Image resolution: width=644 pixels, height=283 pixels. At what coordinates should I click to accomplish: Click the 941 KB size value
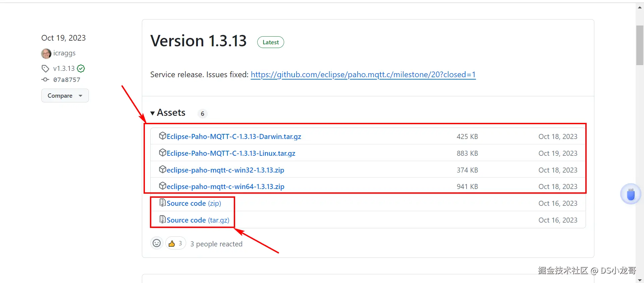467,187
